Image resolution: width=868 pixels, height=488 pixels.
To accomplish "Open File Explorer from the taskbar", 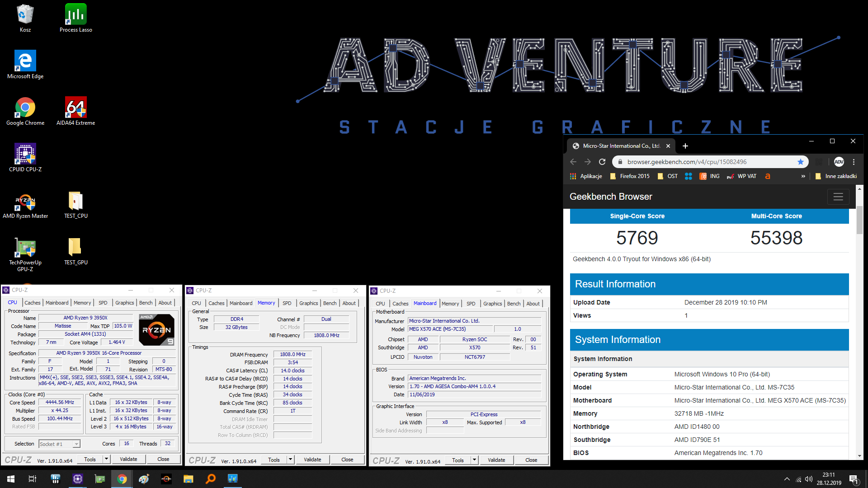I will pos(189,479).
